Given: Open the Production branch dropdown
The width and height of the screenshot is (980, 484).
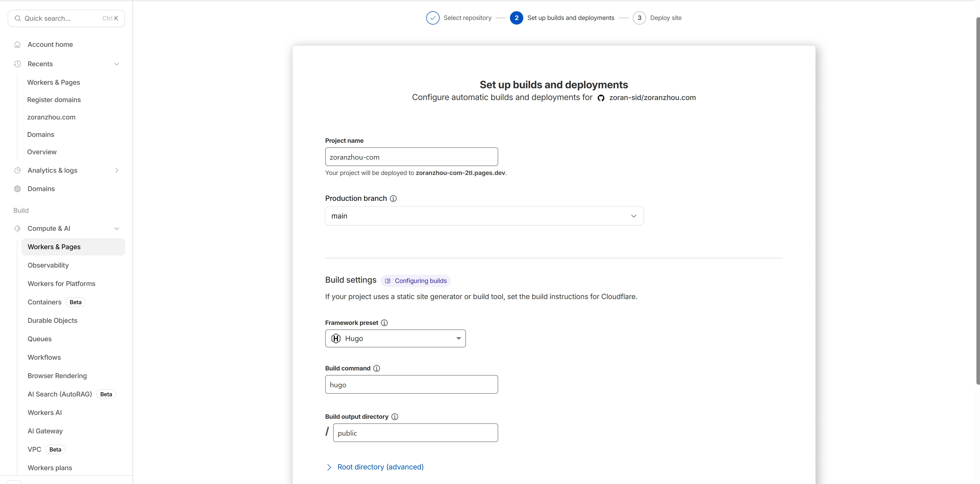Looking at the screenshot, I should 484,216.
